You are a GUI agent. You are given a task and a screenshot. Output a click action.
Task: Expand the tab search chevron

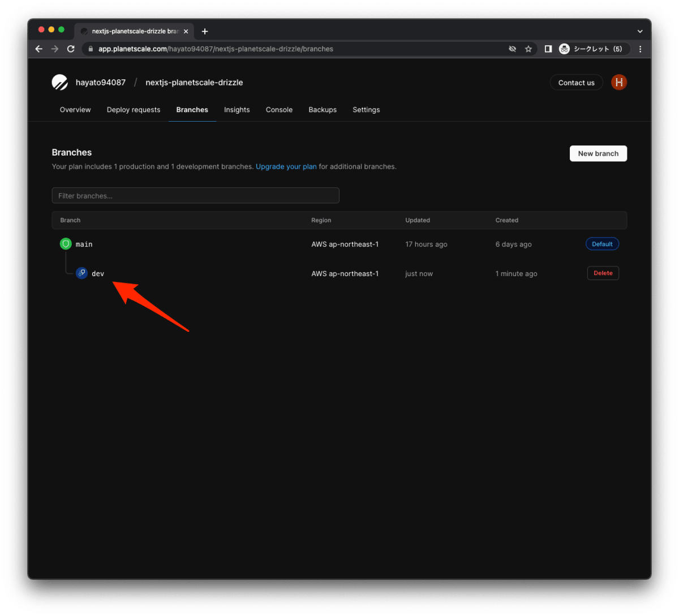640,31
